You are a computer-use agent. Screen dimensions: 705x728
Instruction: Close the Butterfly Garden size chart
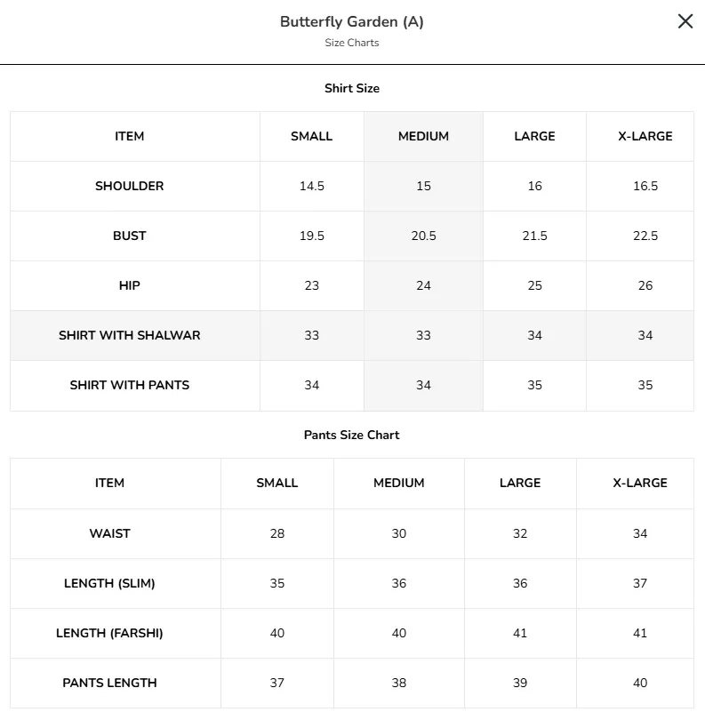point(685,21)
